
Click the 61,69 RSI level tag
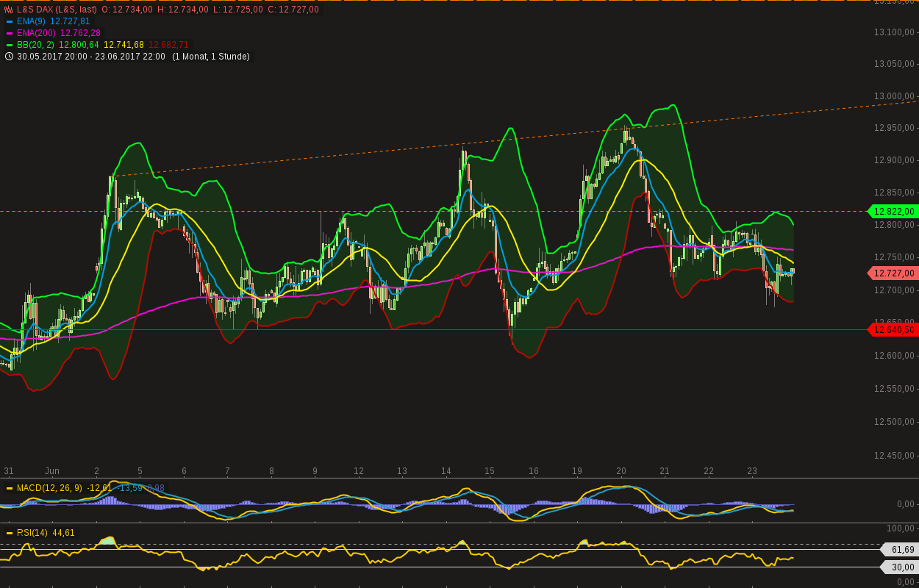901,550
